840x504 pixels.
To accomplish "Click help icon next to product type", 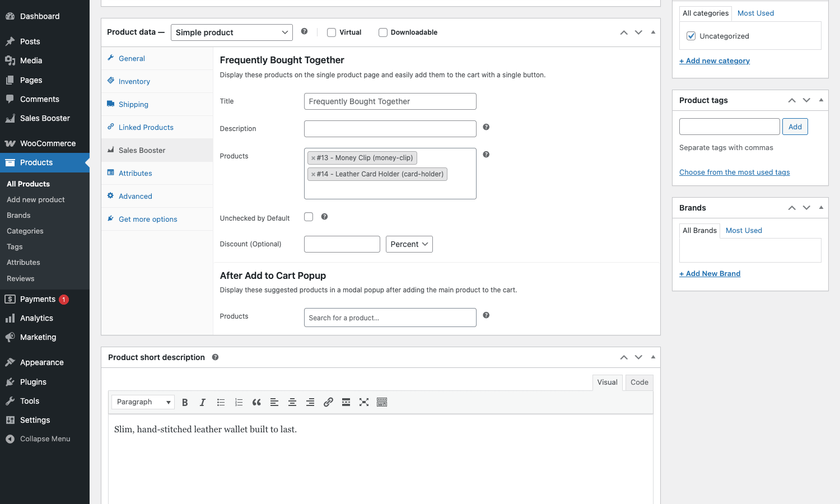I will pos(304,31).
